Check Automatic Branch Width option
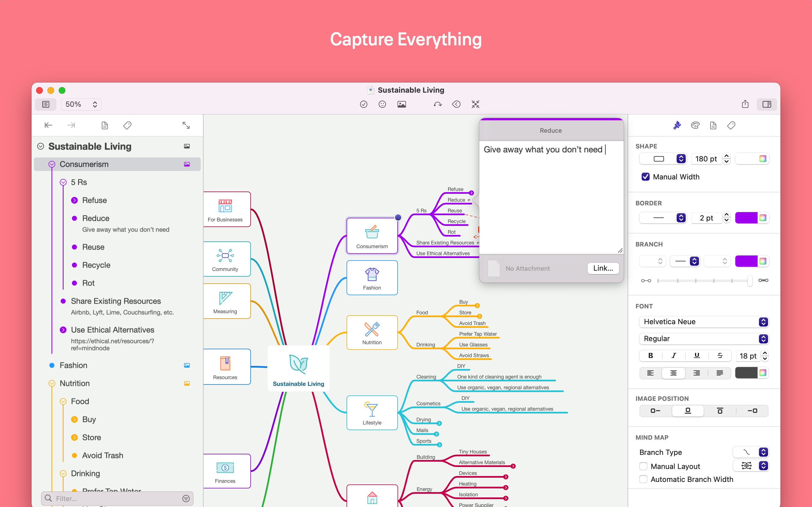The width and height of the screenshot is (812, 507). click(x=643, y=479)
